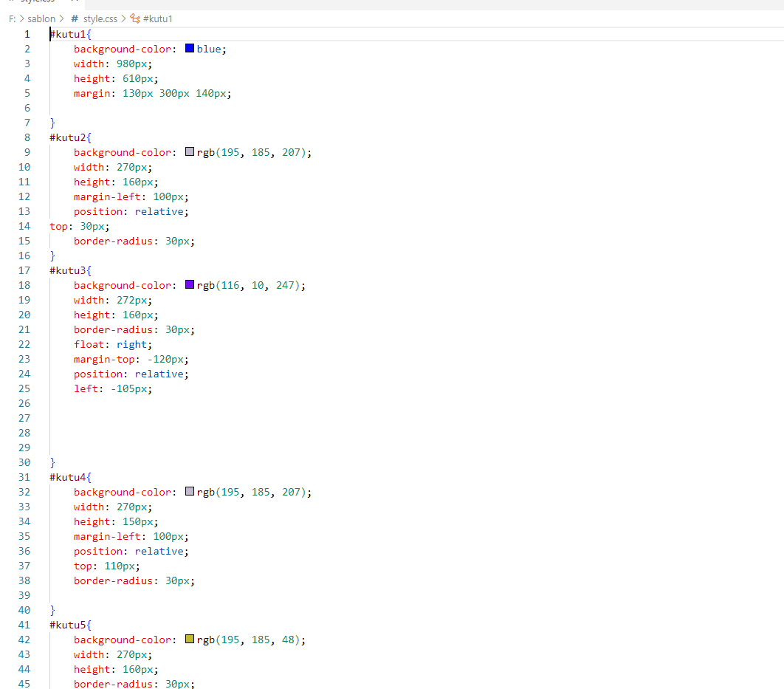The width and height of the screenshot is (784, 689).
Task: Click the closing brace on line 30
Action: [x=52, y=462]
